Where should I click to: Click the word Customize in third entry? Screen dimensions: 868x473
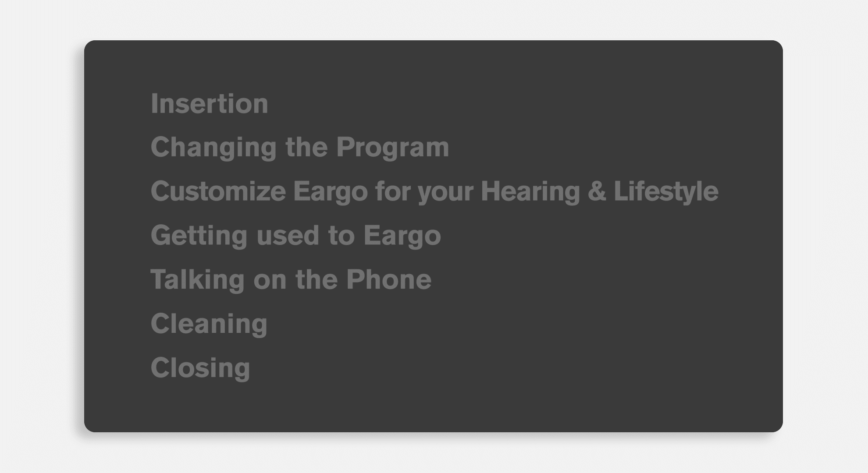(x=218, y=191)
